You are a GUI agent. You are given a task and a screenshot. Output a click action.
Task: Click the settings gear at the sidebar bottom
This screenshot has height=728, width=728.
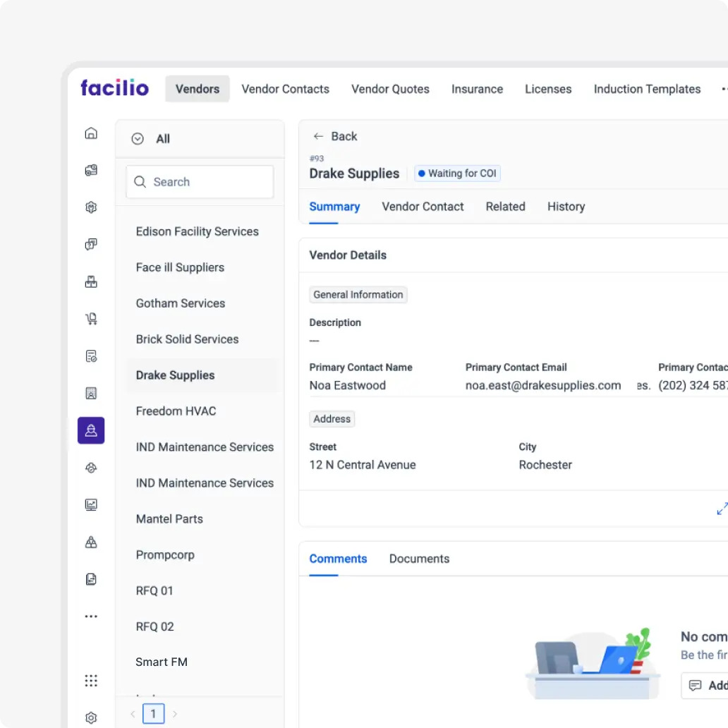pos(91,717)
